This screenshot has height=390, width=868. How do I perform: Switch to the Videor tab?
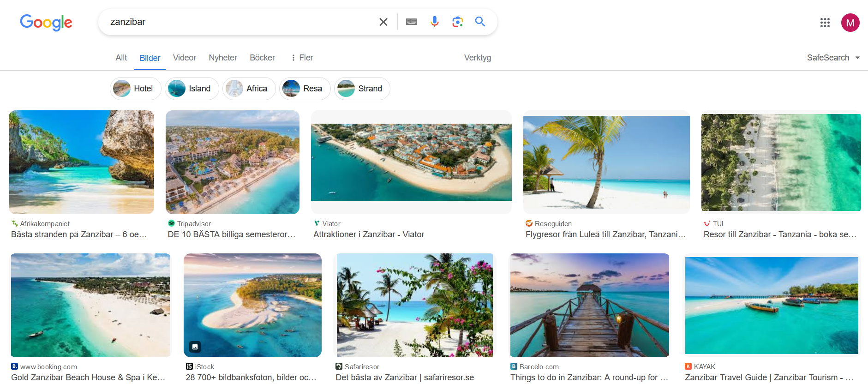click(184, 58)
